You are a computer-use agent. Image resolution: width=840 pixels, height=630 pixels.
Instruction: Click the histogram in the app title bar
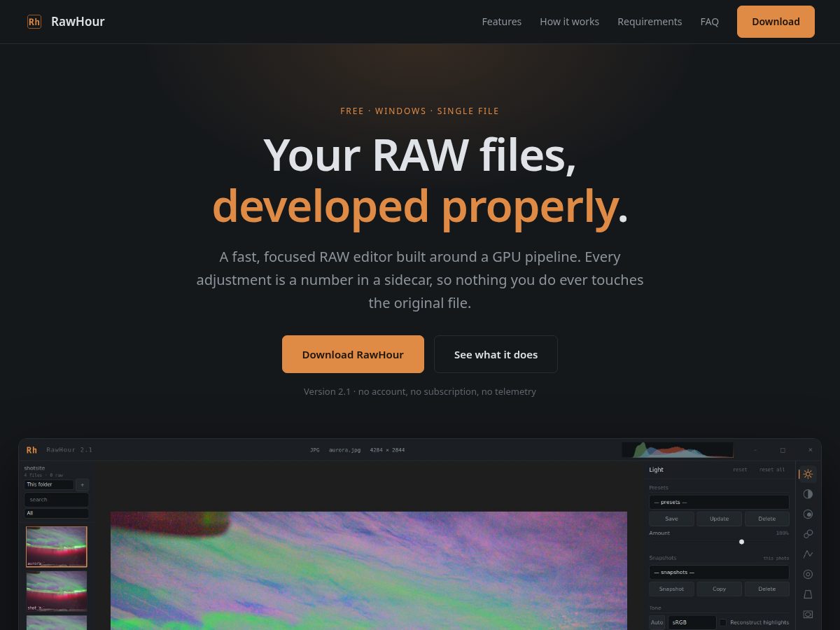click(677, 449)
